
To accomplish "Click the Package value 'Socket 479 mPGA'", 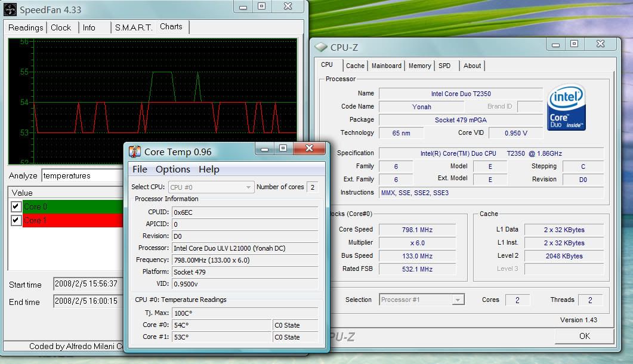I will click(461, 120).
